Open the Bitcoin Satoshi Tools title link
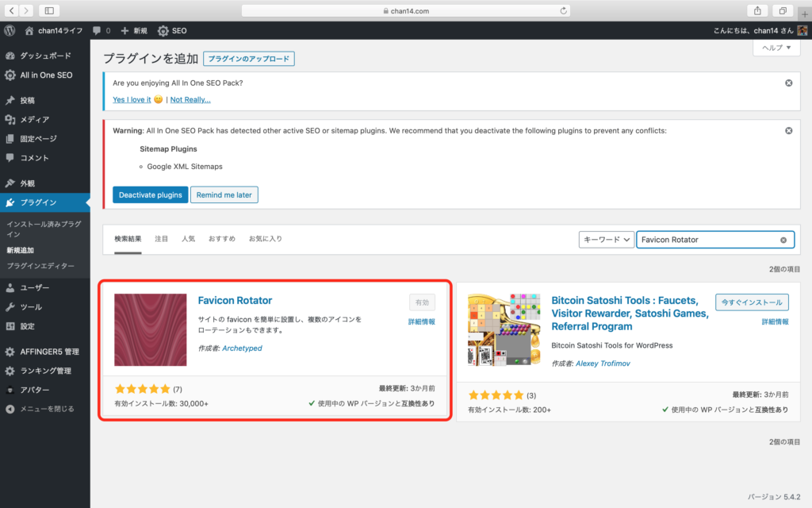 (x=630, y=313)
